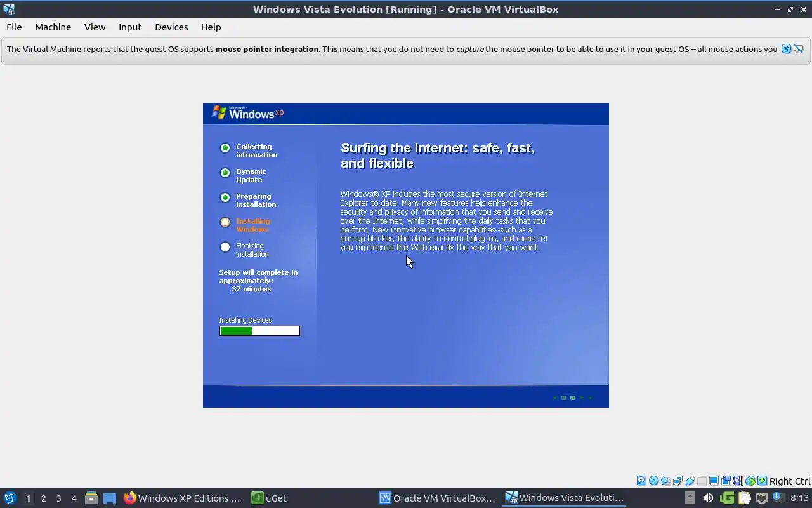The height and width of the screenshot is (508, 812).
Task: Switch to the uGet taskbar window
Action: [x=270, y=498]
